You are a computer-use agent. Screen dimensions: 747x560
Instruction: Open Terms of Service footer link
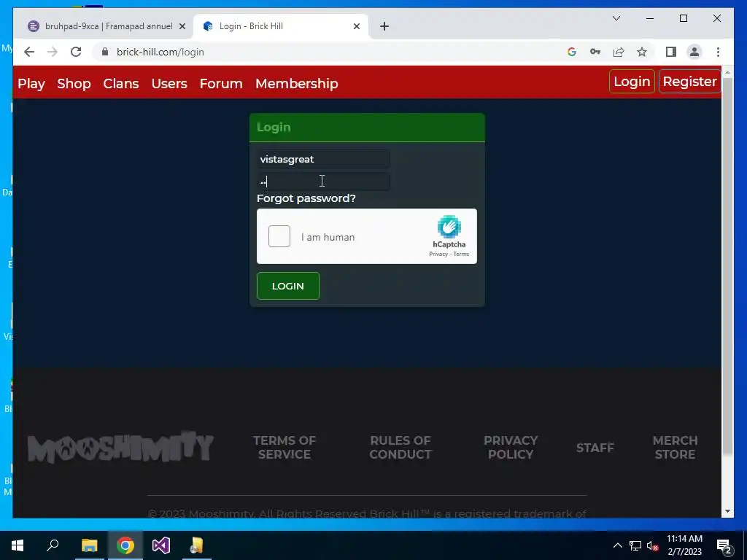pyautogui.click(x=285, y=447)
